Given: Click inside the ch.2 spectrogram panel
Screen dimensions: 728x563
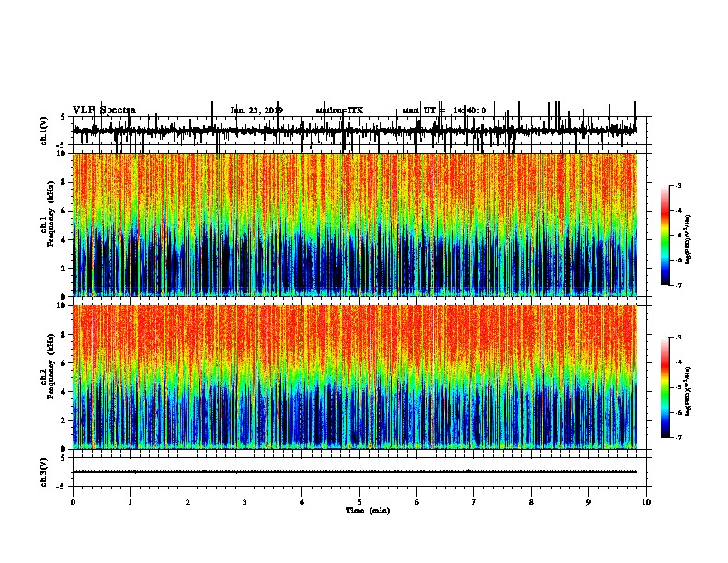Looking at the screenshot, I should 355,377.
